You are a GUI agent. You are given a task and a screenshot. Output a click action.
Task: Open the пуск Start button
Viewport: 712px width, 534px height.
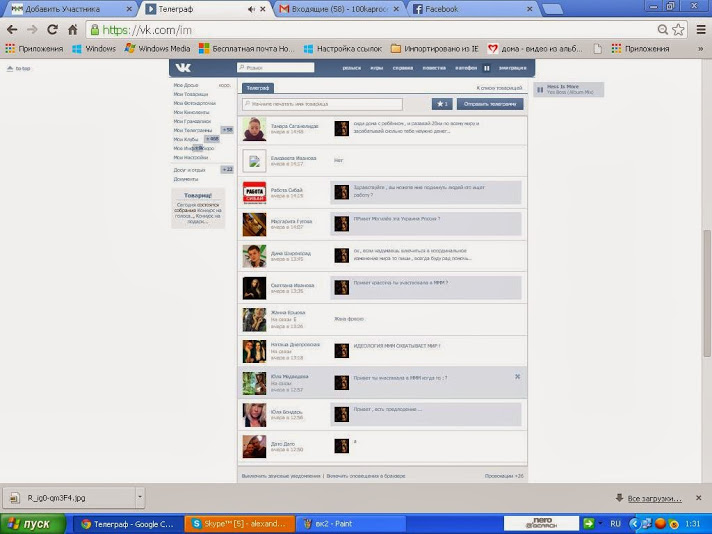pyautogui.click(x=33, y=524)
